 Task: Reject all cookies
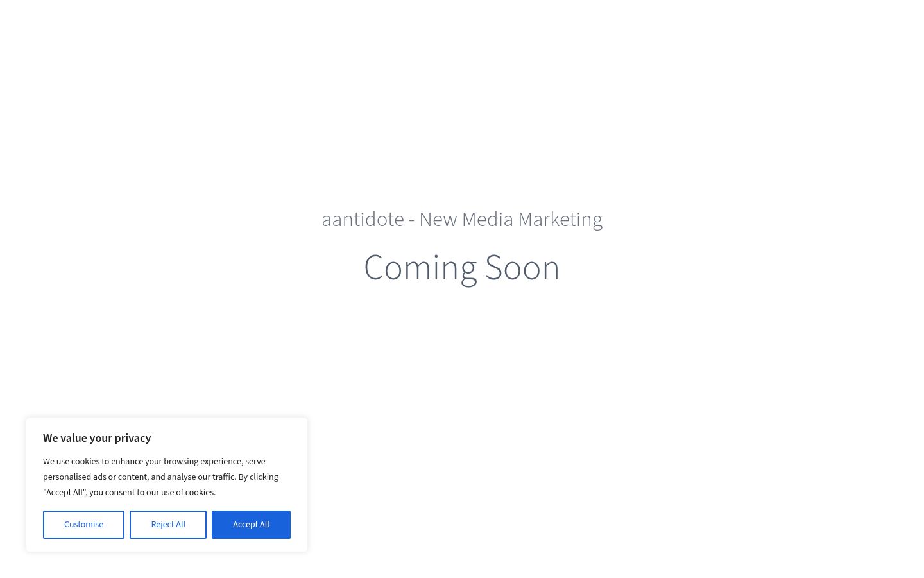coord(168,525)
